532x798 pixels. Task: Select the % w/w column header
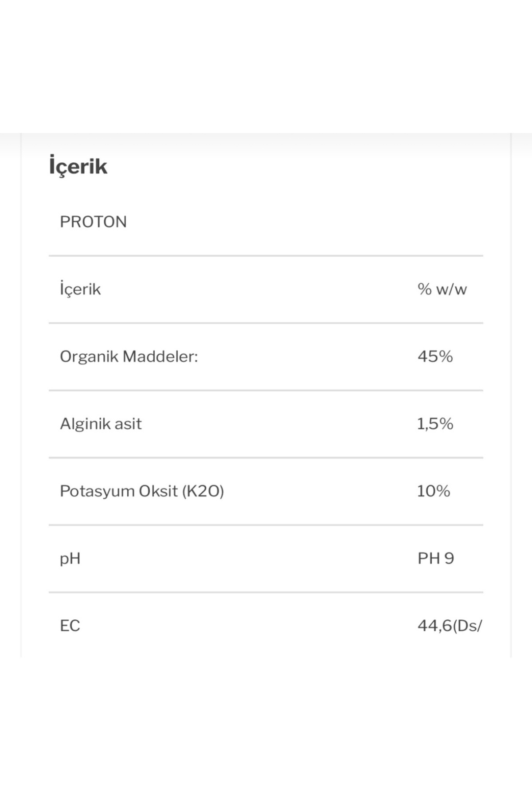442,289
